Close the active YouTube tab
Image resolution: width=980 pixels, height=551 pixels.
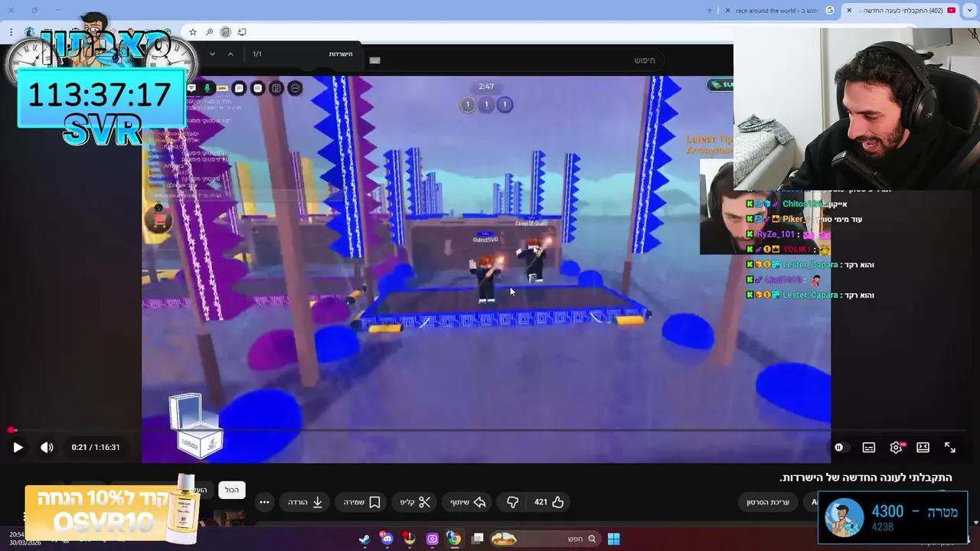[849, 11]
